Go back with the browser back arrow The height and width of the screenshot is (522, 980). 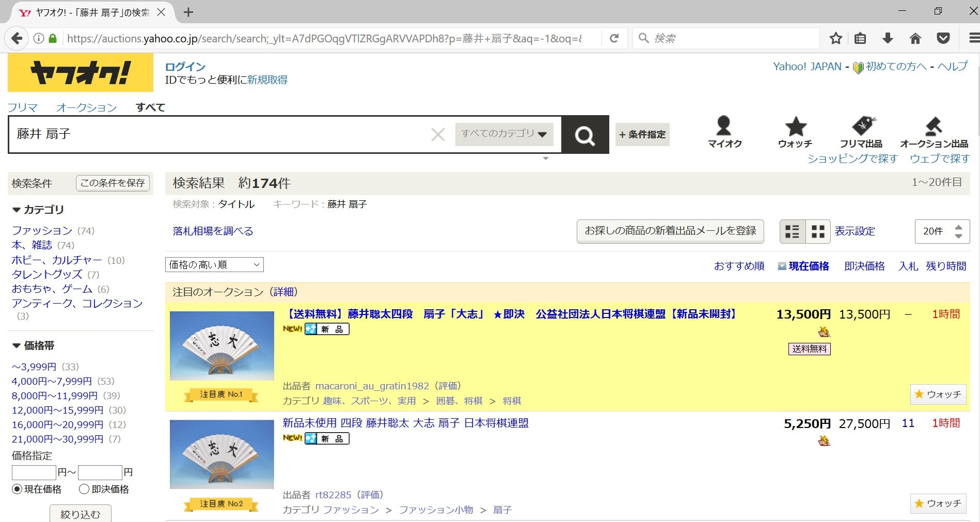17,38
